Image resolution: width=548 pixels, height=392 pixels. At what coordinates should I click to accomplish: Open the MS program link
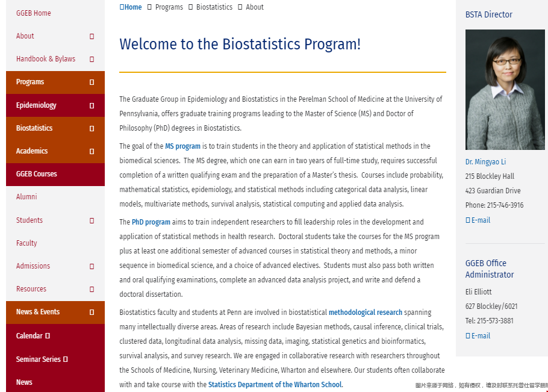[182, 146]
